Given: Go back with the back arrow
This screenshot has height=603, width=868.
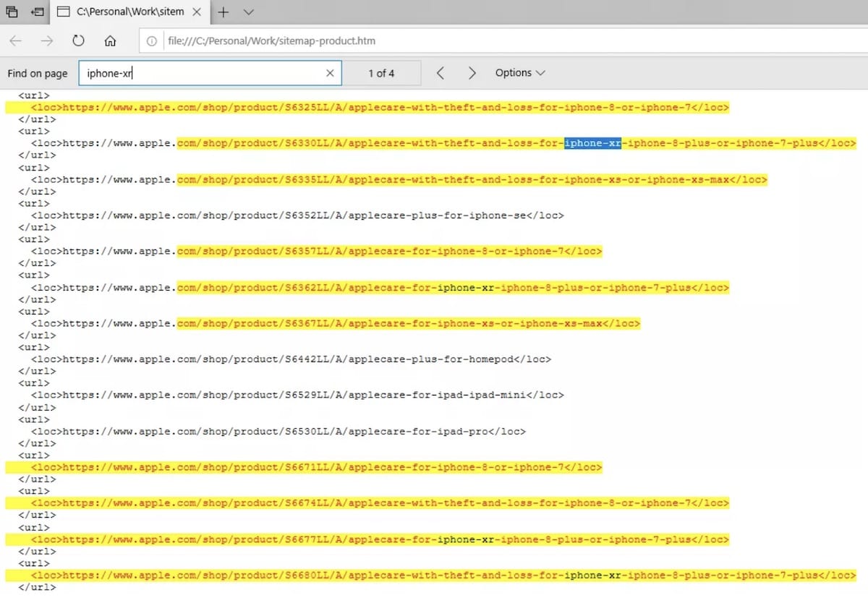Looking at the screenshot, I should click(x=16, y=41).
